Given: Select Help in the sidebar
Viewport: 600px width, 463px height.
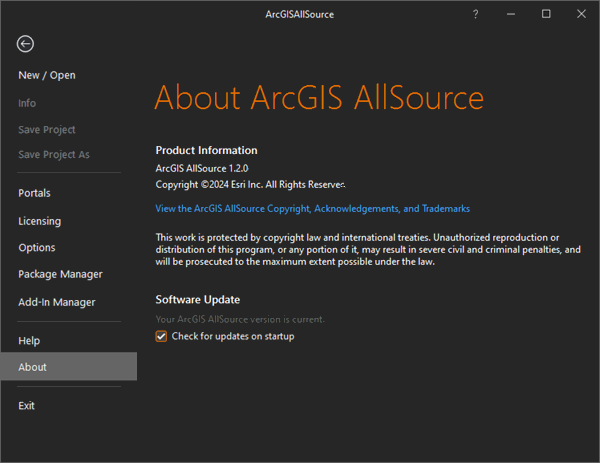Looking at the screenshot, I should [29, 341].
